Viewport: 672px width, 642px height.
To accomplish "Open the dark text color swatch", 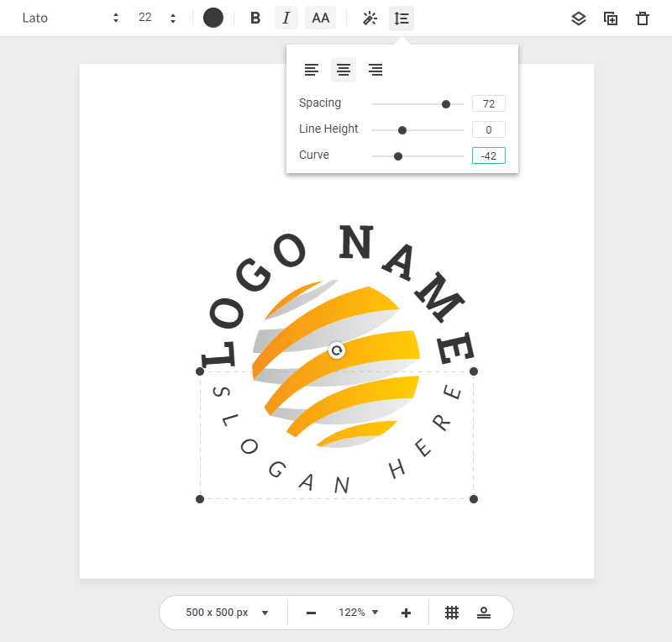I will 213,18.
